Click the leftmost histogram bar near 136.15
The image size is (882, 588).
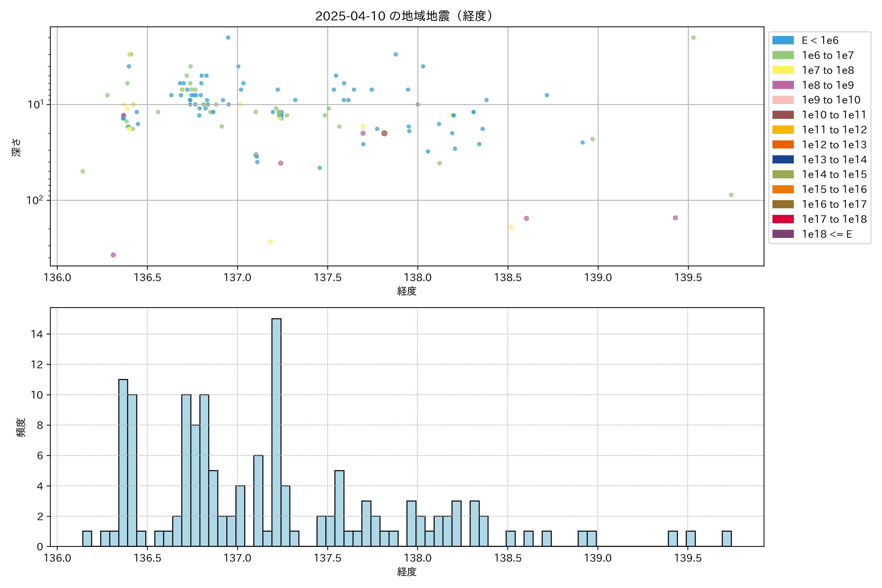point(87,539)
